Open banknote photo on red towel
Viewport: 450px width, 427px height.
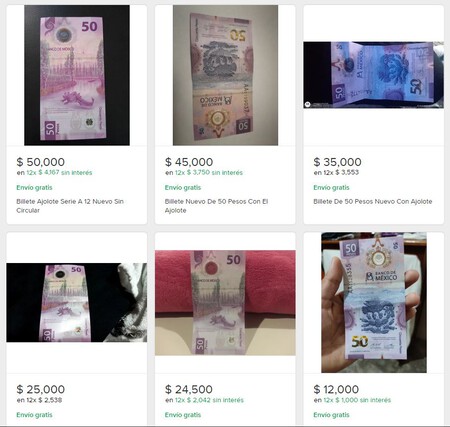[225, 303]
